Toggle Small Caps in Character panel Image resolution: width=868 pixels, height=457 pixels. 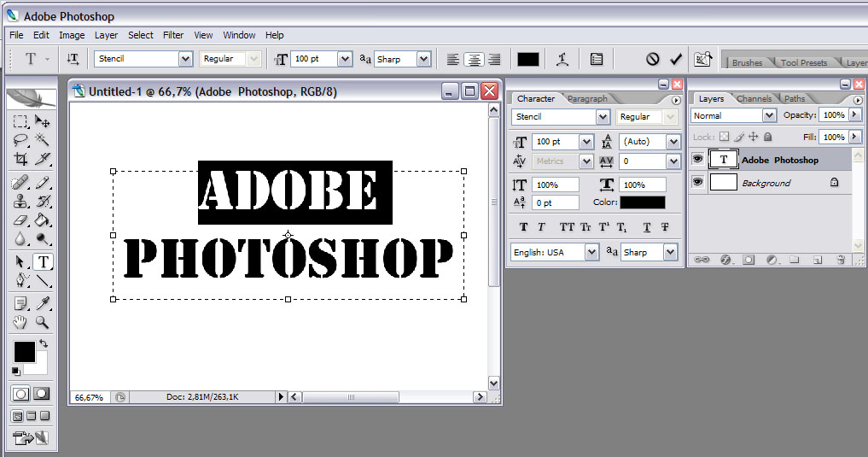tap(585, 227)
